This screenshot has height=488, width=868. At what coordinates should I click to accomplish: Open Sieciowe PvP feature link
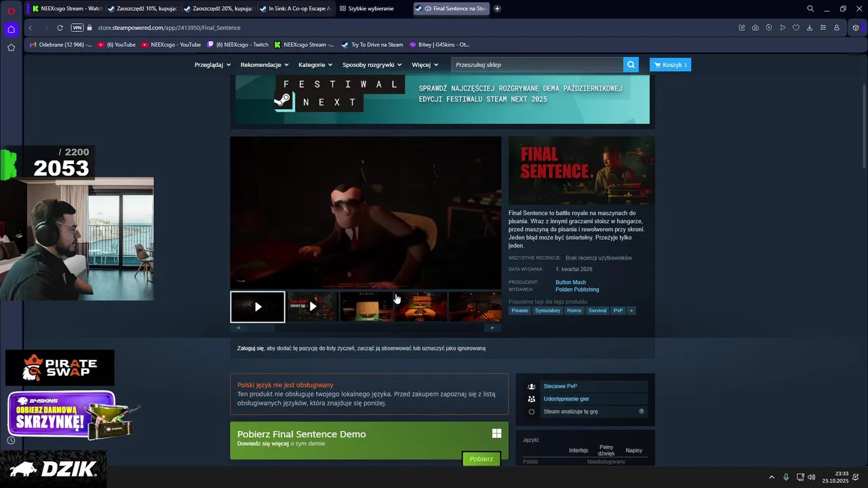pos(560,386)
